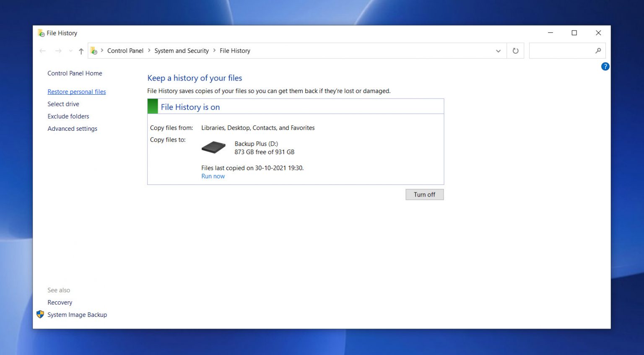Open Advanced settings from the sidebar
The height and width of the screenshot is (355, 644).
72,128
